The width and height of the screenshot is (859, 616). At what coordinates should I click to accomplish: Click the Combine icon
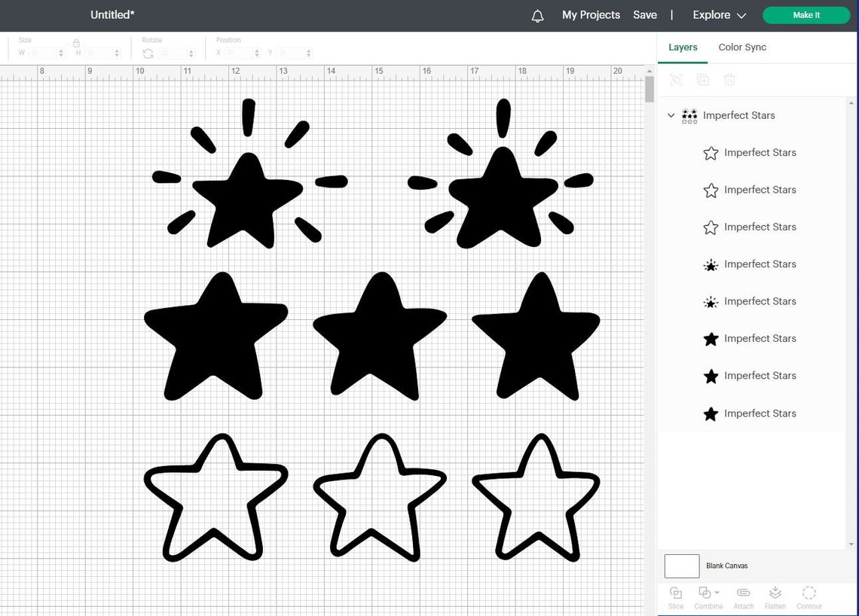705,593
